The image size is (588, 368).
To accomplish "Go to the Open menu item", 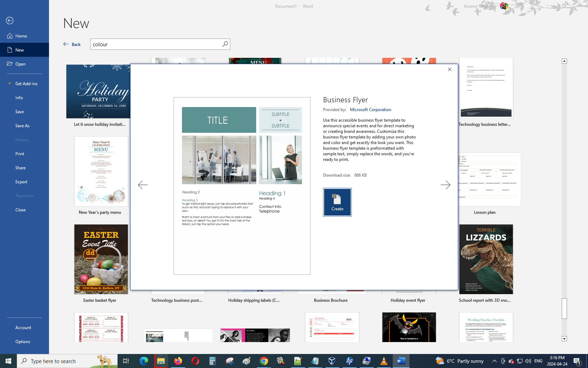I will click(20, 64).
